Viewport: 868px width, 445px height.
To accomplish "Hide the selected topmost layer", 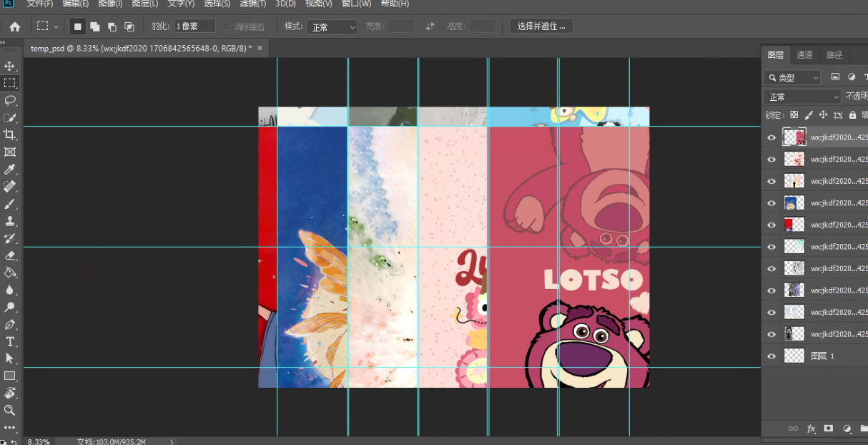I will point(771,138).
